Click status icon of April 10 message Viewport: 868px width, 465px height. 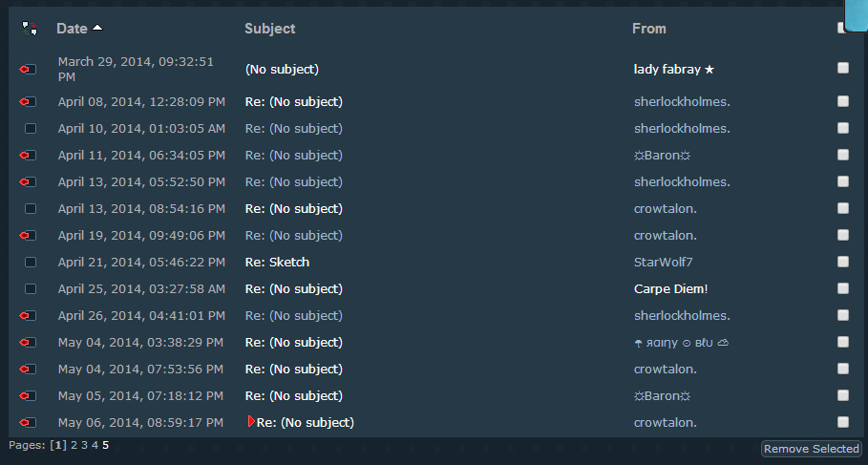click(x=31, y=128)
